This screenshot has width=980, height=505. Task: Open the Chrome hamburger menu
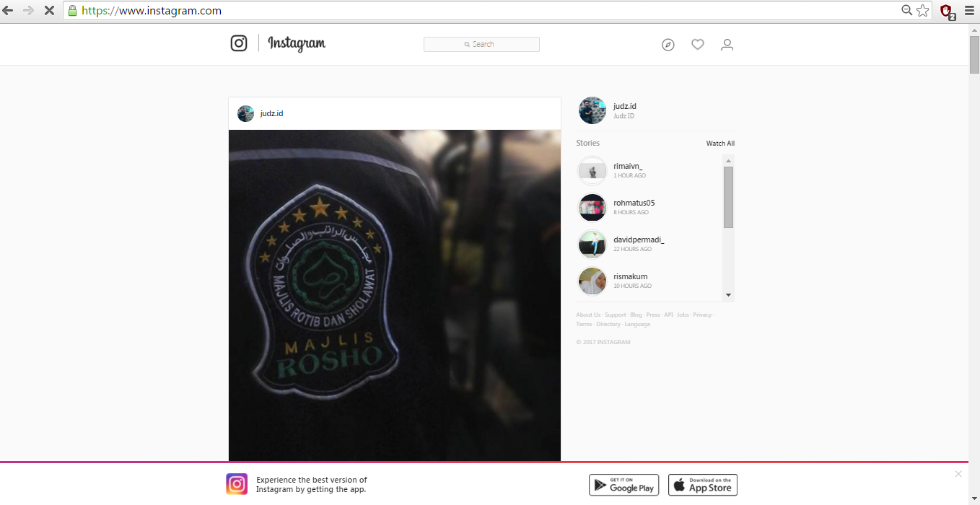click(970, 11)
